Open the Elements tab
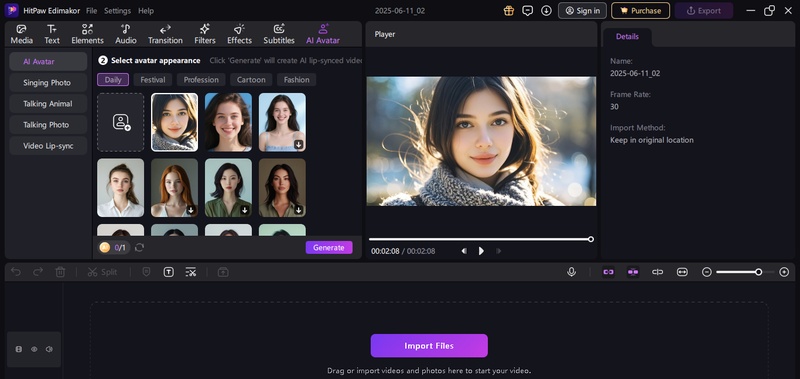This screenshot has width=800, height=379. click(87, 34)
